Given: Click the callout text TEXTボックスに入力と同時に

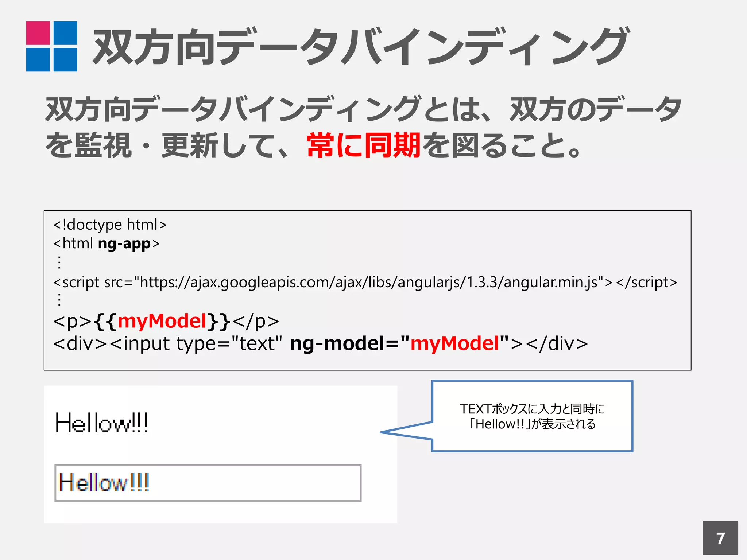Looking at the screenshot, I should pos(532,409).
